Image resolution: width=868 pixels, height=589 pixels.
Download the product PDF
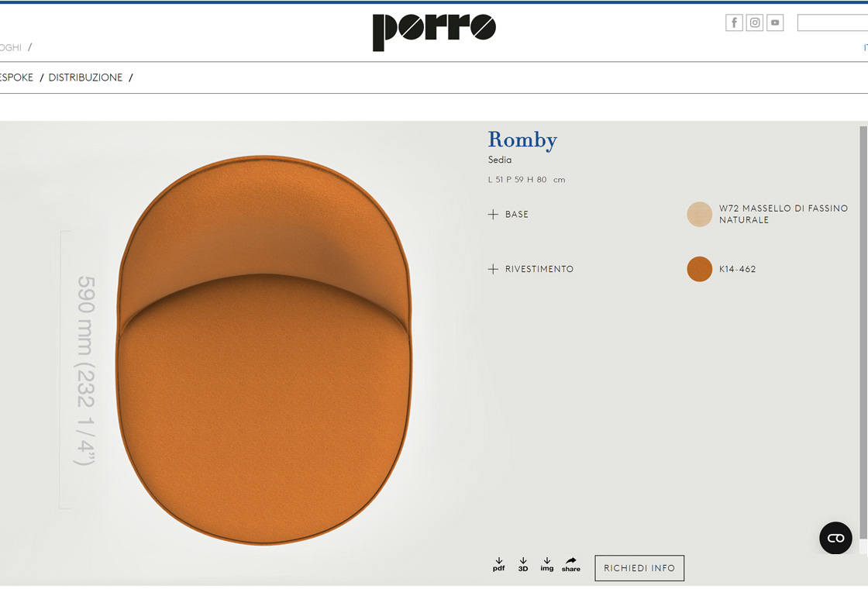pos(498,564)
